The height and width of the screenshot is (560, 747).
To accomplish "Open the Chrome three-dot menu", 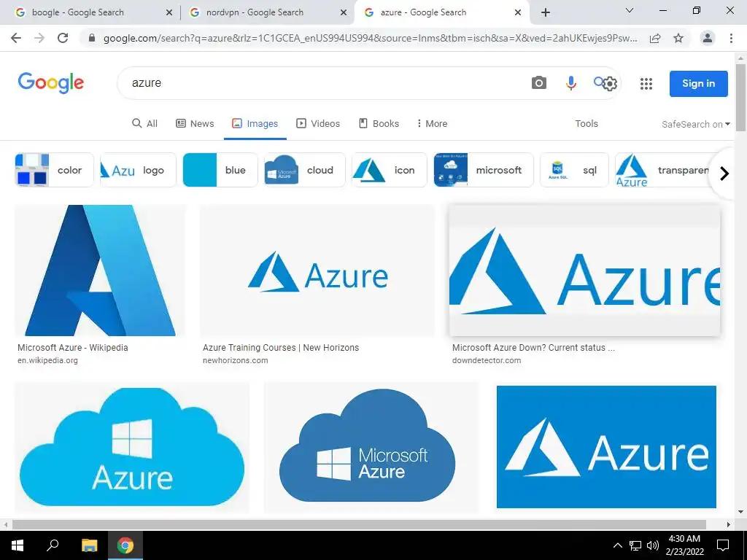I will point(731,38).
